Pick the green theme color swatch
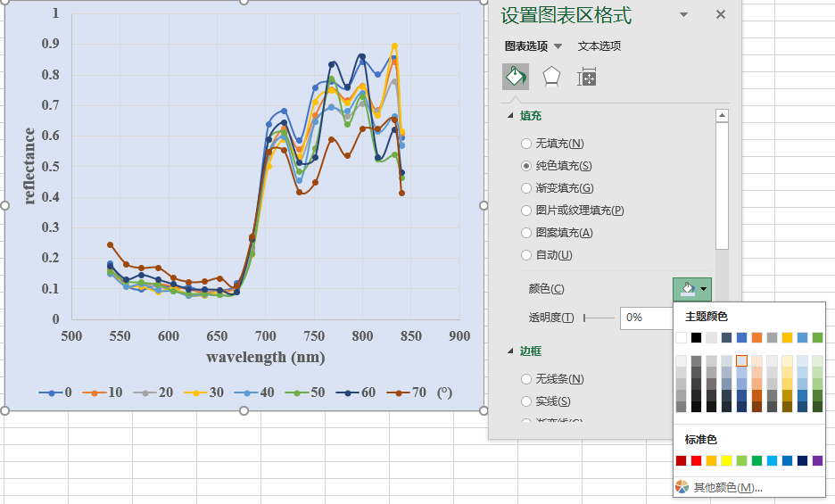 [817, 337]
